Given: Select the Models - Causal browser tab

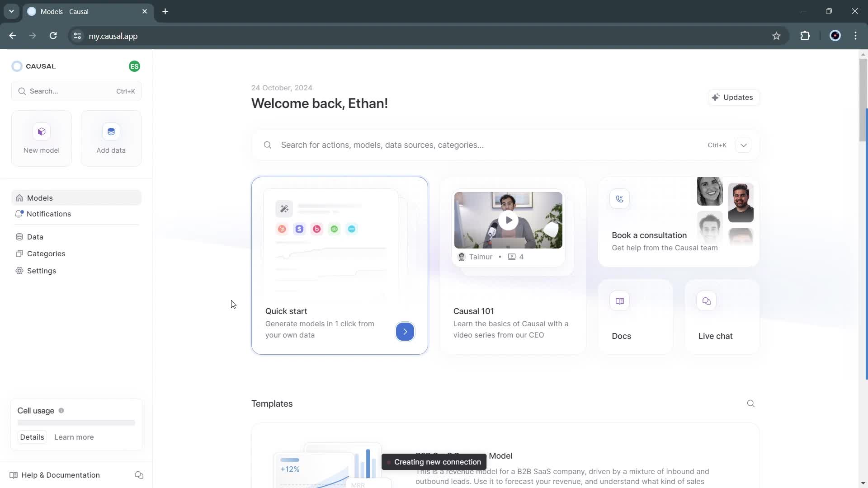Looking at the screenshot, I should (x=77, y=11).
